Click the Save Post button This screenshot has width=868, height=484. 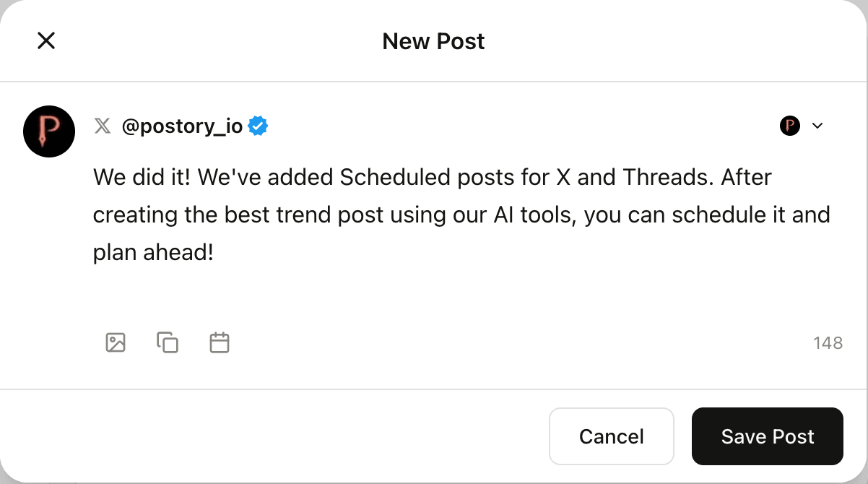click(x=767, y=436)
